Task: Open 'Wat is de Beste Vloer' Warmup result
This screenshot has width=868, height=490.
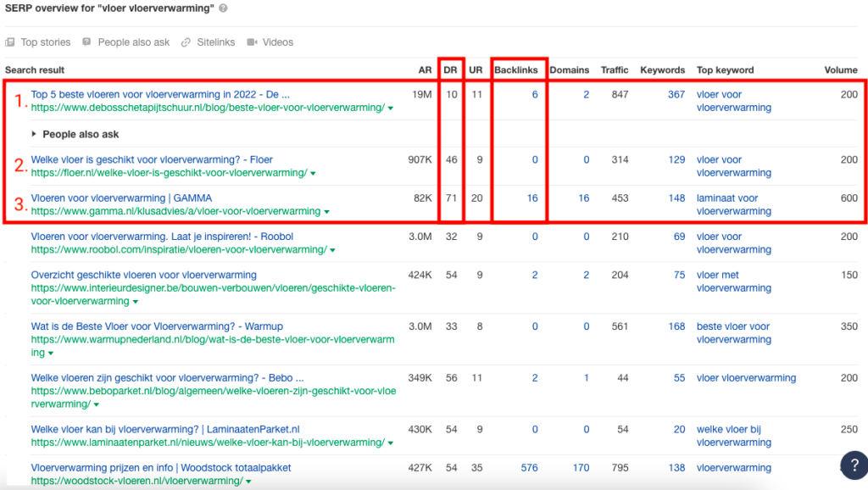Action: pos(157,326)
